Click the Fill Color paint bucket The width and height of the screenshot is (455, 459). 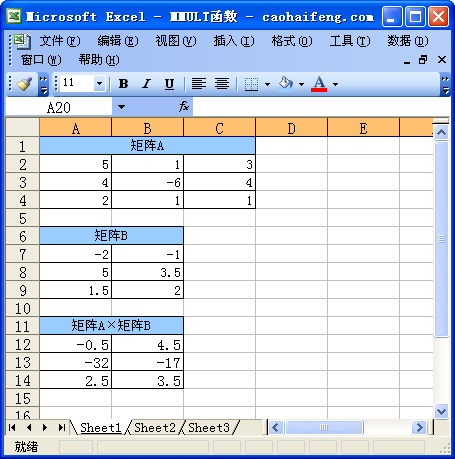point(286,84)
